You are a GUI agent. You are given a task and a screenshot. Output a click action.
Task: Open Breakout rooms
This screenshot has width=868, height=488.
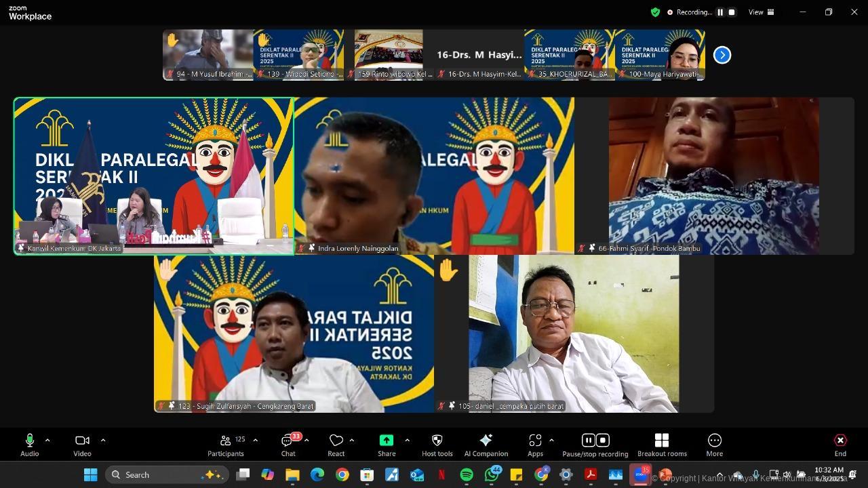click(662, 445)
